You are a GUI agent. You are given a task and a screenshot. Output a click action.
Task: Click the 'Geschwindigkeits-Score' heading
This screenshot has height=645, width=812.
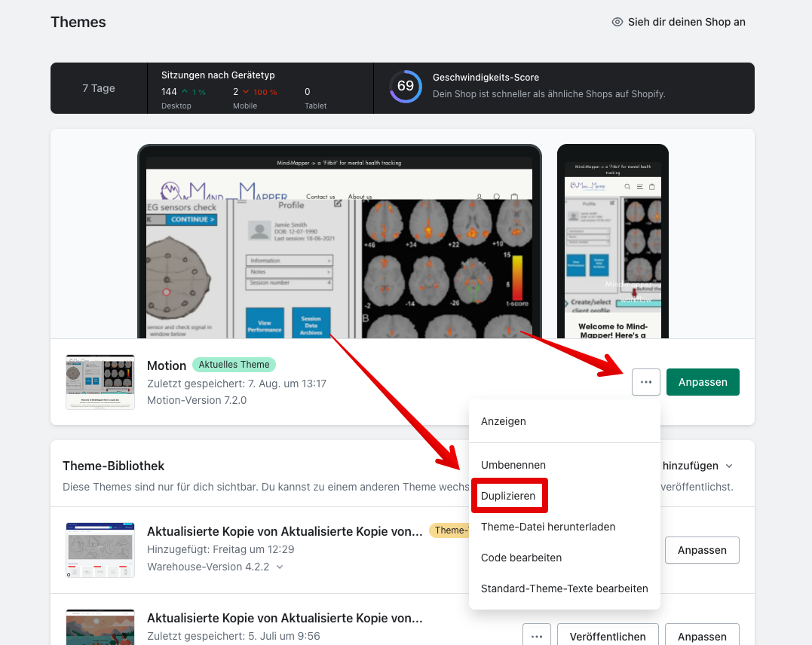tap(486, 77)
